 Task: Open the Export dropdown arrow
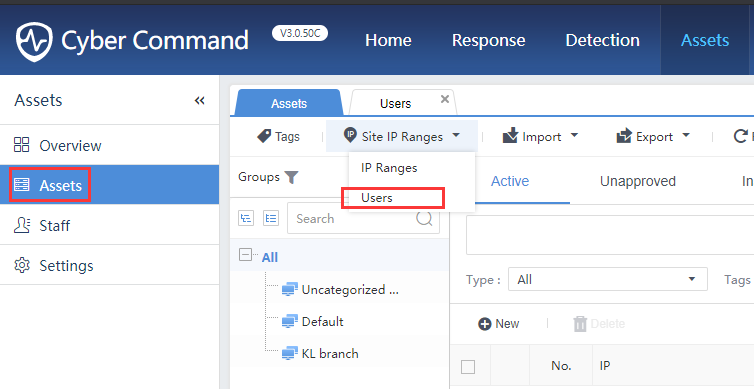[x=686, y=136]
